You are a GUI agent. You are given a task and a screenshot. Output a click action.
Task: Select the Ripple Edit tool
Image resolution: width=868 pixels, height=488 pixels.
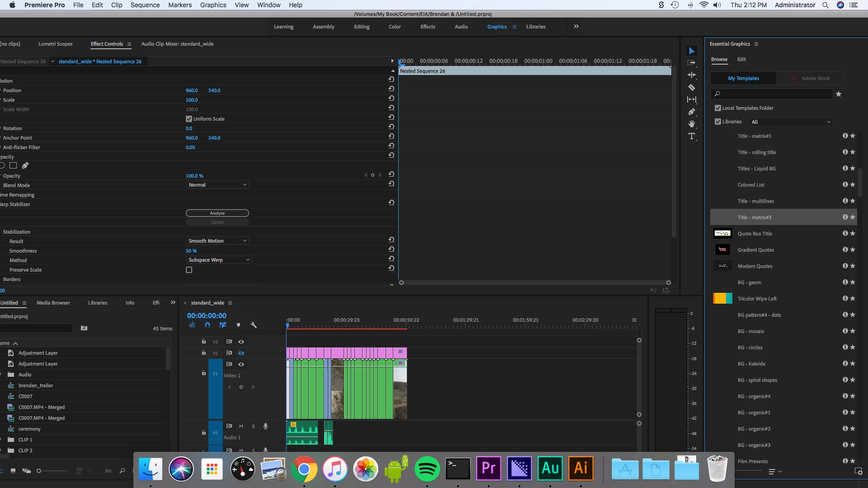click(691, 75)
